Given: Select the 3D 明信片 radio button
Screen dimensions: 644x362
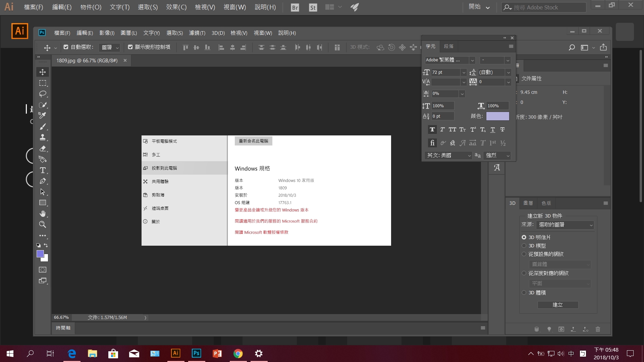Looking at the screenshot, I should [x=524, y=237].
